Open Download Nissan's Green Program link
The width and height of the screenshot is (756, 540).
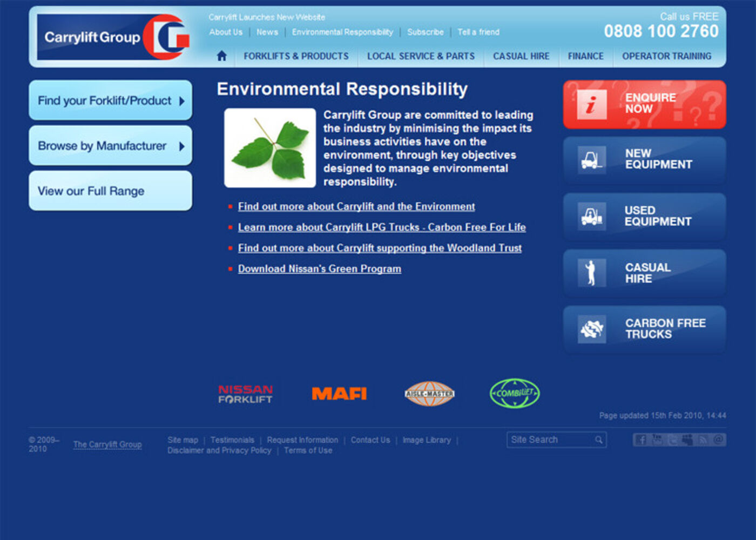(x=319, y=269)
